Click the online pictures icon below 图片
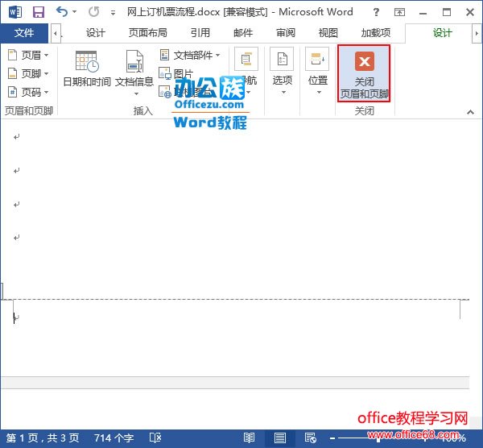 pyautogui.click(x=165, y=92)
